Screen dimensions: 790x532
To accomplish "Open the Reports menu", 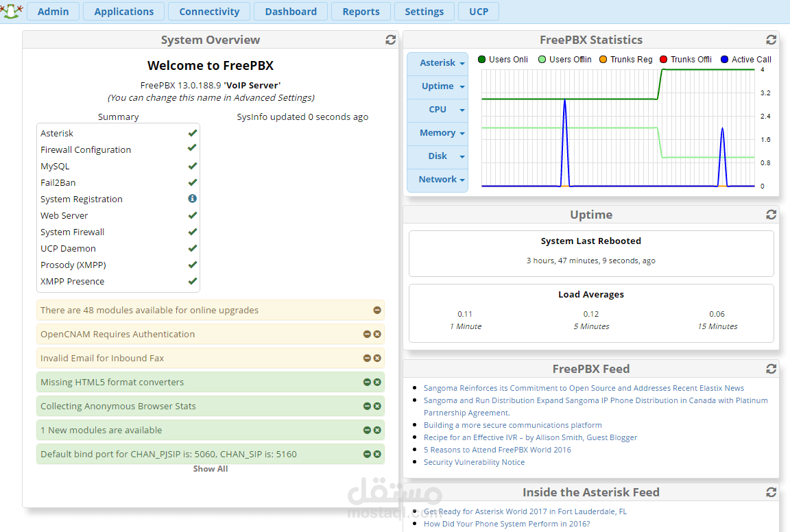I will [361, 12].
